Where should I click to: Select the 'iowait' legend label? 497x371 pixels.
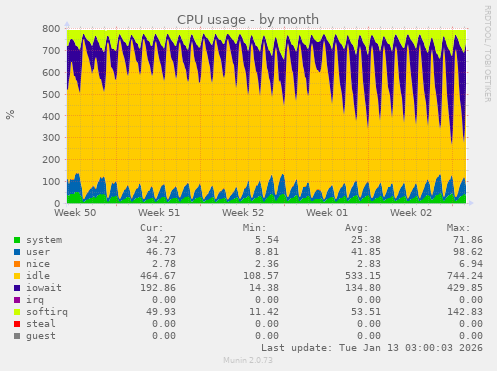44,288
